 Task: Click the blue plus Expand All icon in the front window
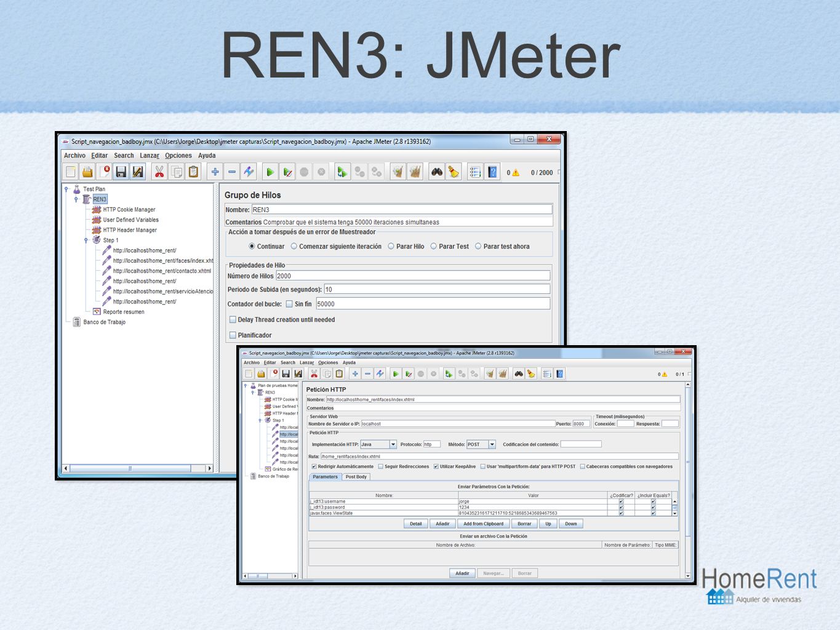click(x=355, y=373)
